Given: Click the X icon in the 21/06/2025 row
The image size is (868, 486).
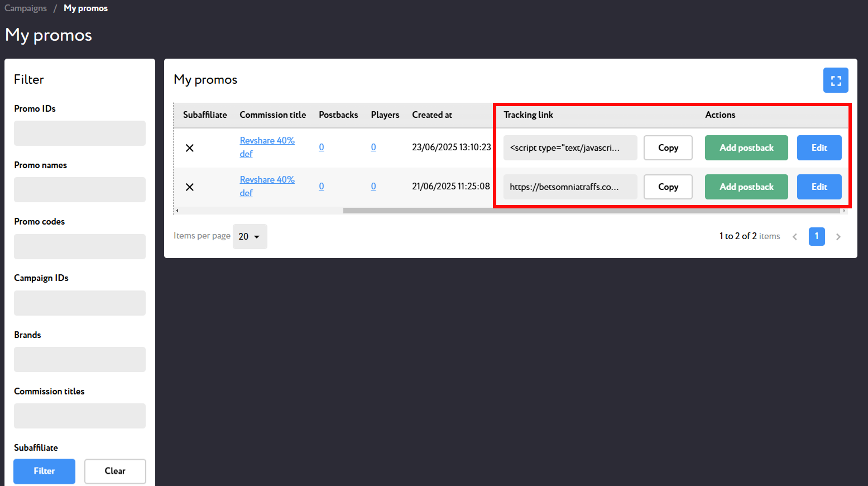Looking at the screenshot, I should tap(190, 187).
